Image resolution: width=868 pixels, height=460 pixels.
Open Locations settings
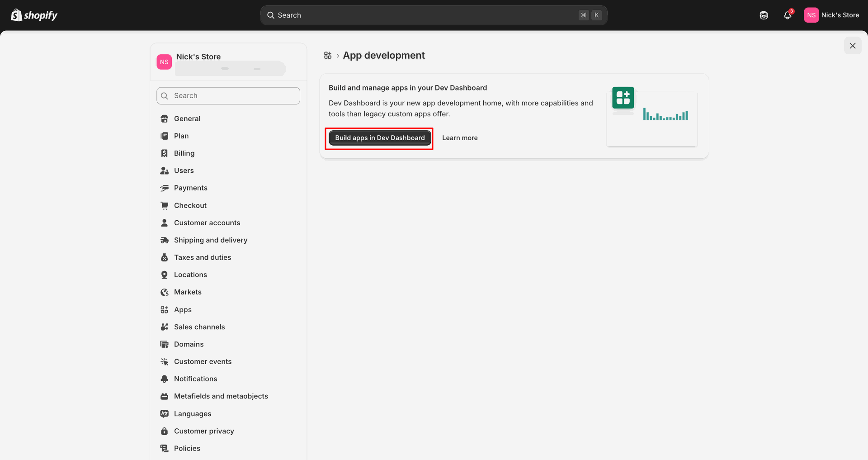pos(190,275)
